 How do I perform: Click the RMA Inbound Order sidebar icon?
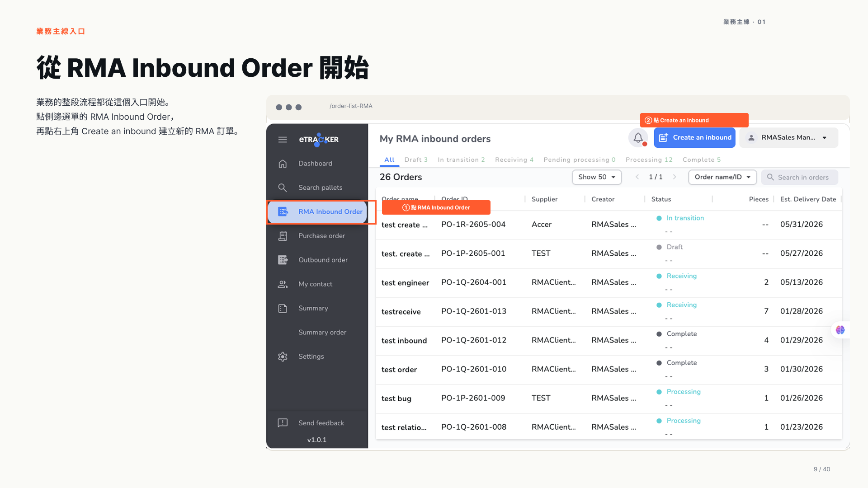pyautogui.click(x=283, y=211)
